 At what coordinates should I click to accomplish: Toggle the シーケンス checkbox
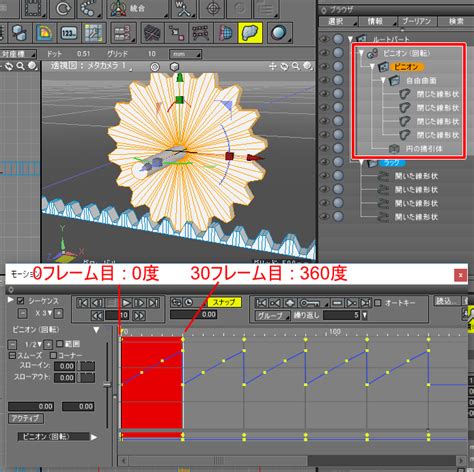[x=20, y=301]
